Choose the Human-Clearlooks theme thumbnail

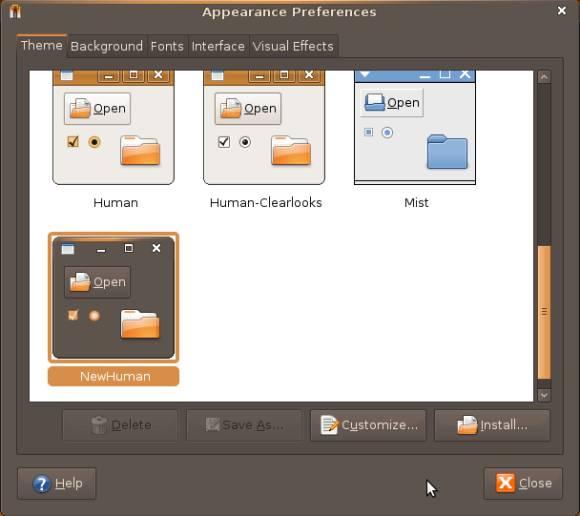pyautogui.click(x=264, y=127)
